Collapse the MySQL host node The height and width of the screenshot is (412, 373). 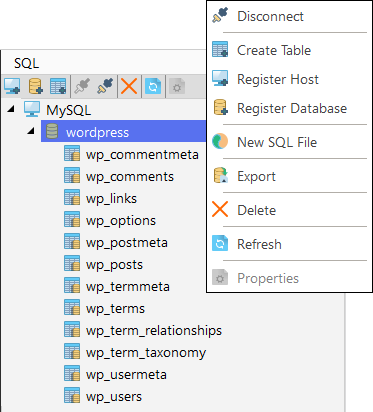tap(11, 109)
